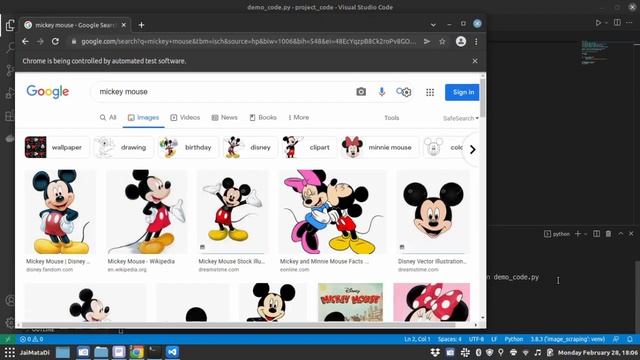Change Python language mode in status bar
Viewport: 640px width, 360px height.
[x=513, y=339]
